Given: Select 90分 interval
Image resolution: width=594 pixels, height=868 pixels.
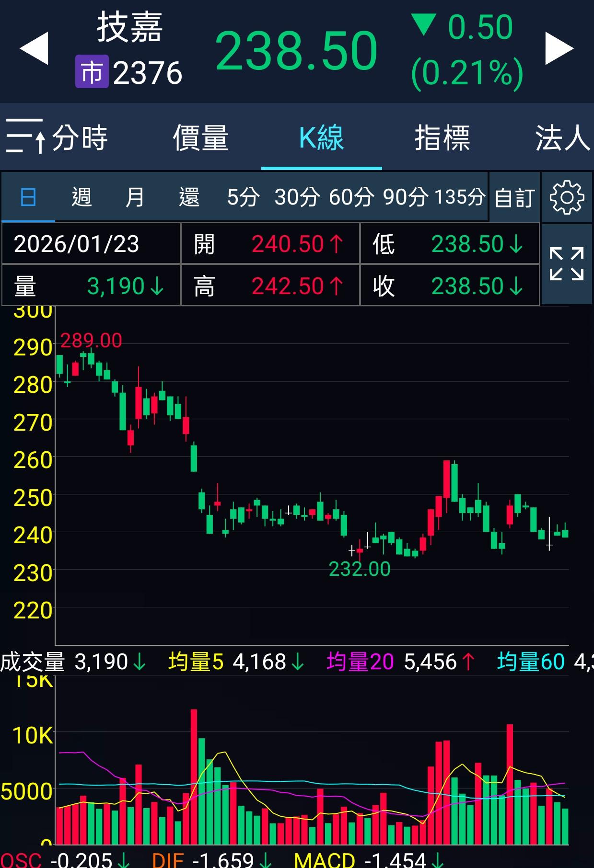Looking at the screenshot, I should pos(406,197).
